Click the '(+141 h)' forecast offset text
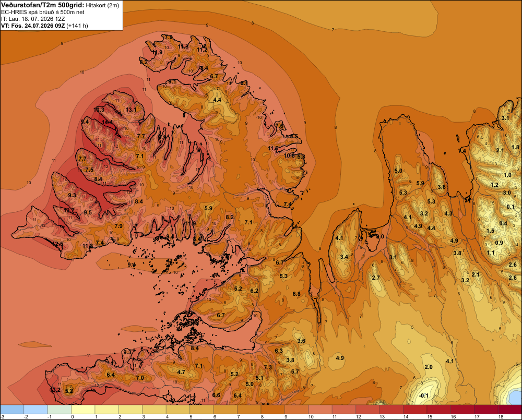The image size is (522, 420). pos(77,26)
